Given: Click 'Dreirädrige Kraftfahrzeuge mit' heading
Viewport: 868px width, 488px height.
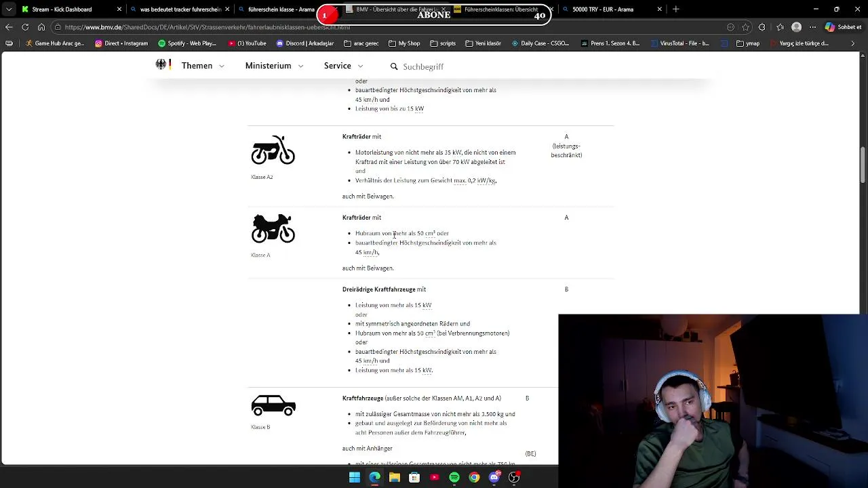Looking at the screenshot, I should click(x=384, y=289).
